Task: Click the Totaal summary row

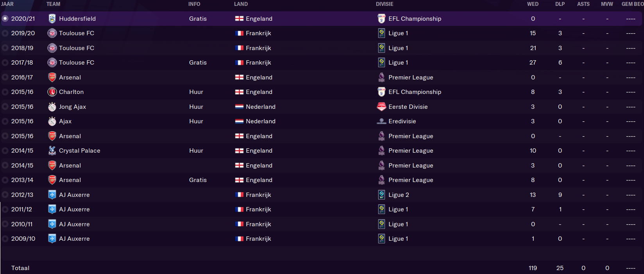Action: [322, 268]
